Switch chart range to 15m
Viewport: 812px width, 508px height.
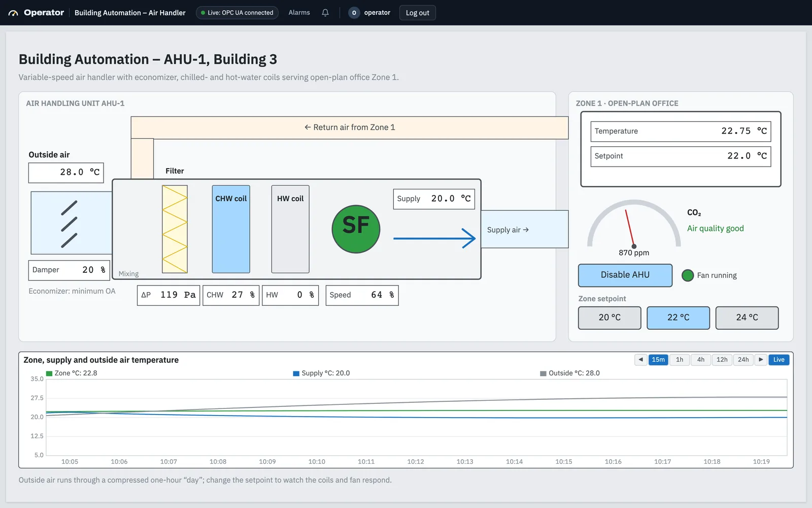coord(658,360)
